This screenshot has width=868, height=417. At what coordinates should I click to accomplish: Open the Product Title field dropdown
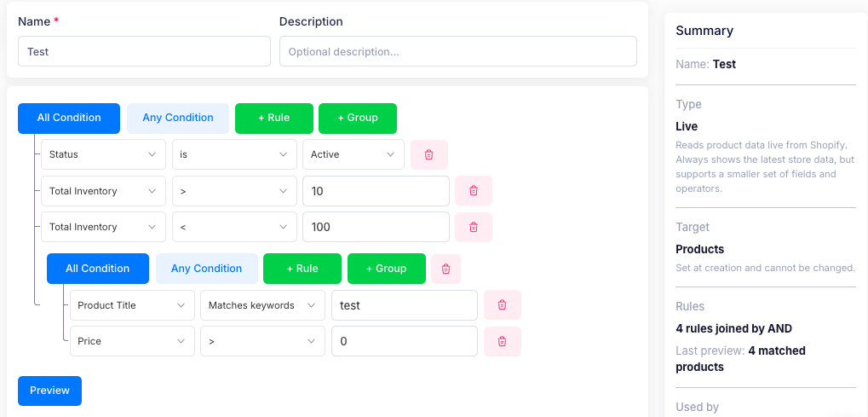coord(132,305)
